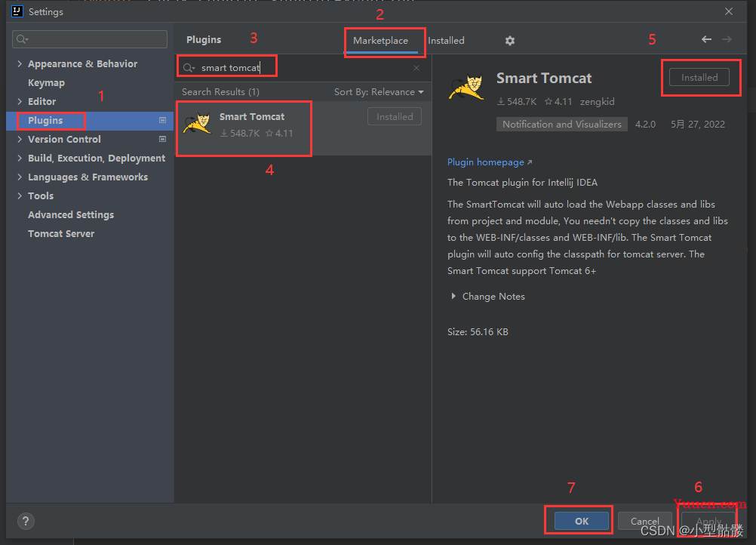
Task: Open the help question mark button
Action: click(26, 521)
